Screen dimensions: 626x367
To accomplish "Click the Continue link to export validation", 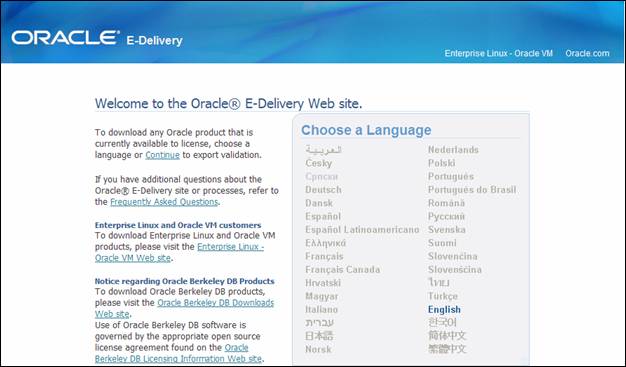I will pos(162,155).
